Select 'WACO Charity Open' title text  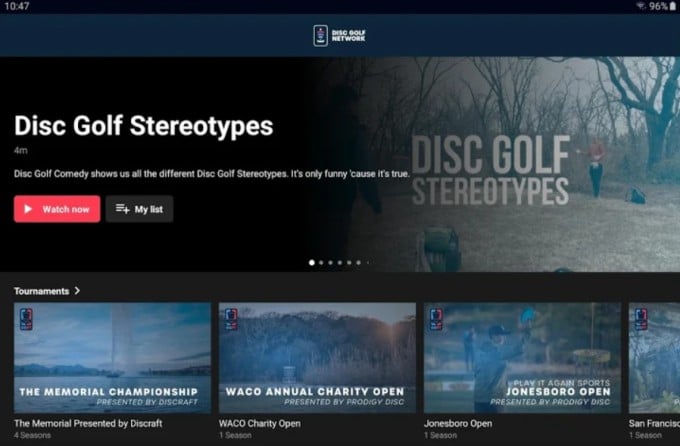[260, 423]
